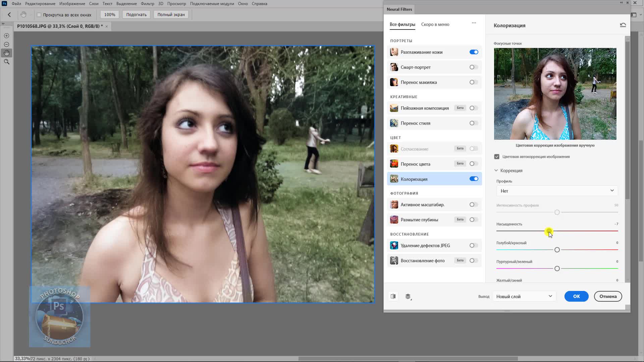Image resolution: width=644 pixels, height=362 pixels.
Task: Select the Zoom tool in the left toolbar
Action: (x=6, y=62)
